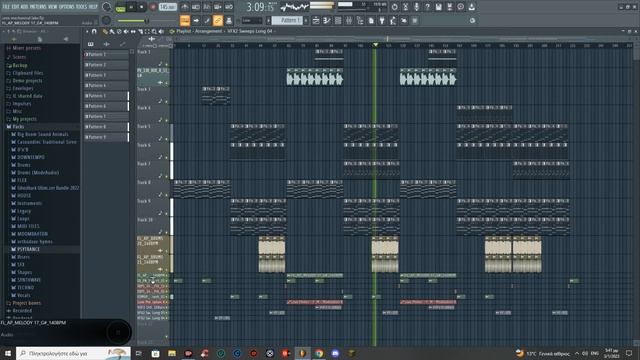The image size is (640, 360).
Task: Click the orange typing keyboard to piano icon
Action: (185, 20)
